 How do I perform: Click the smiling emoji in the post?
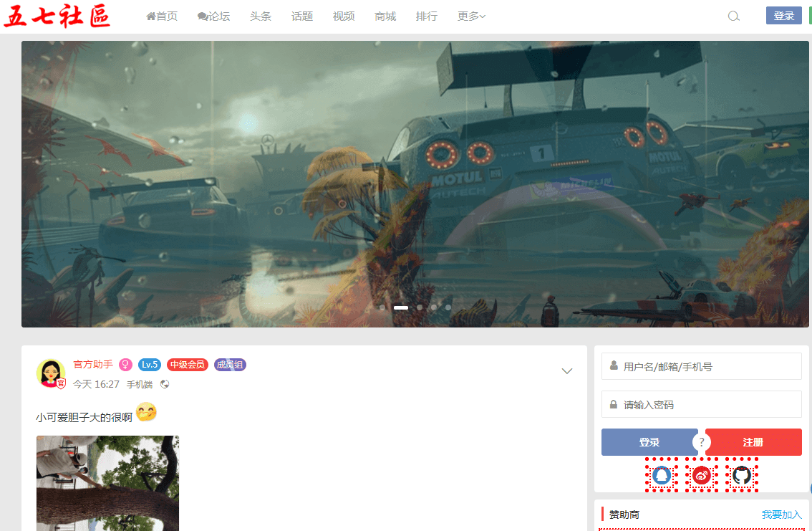tap(146, 412)
